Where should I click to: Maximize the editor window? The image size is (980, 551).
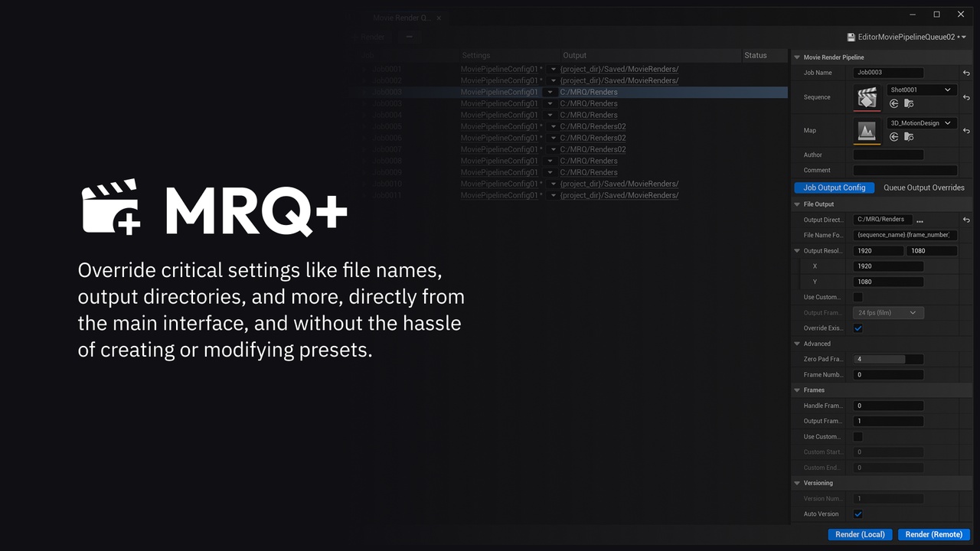(936, 14)
